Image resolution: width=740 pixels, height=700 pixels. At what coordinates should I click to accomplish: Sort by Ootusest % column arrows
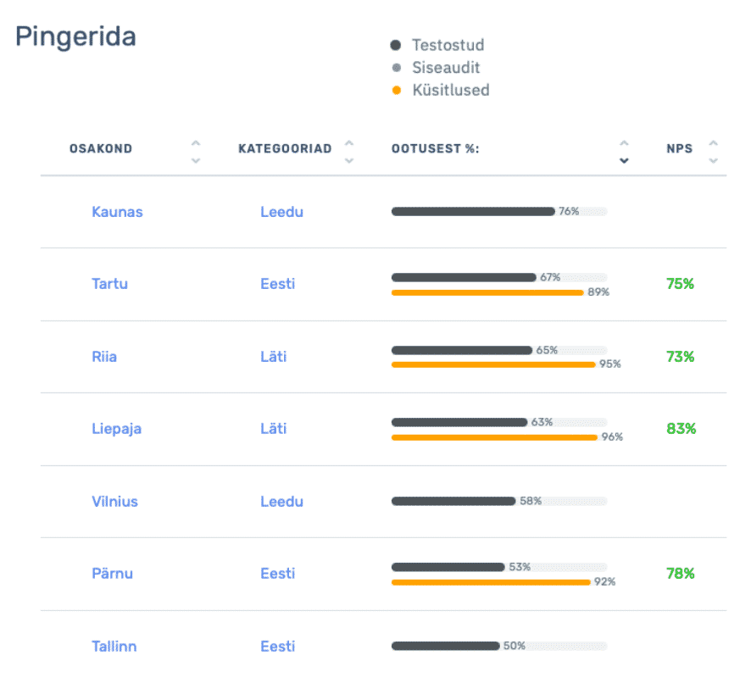(x=625, y=152)
